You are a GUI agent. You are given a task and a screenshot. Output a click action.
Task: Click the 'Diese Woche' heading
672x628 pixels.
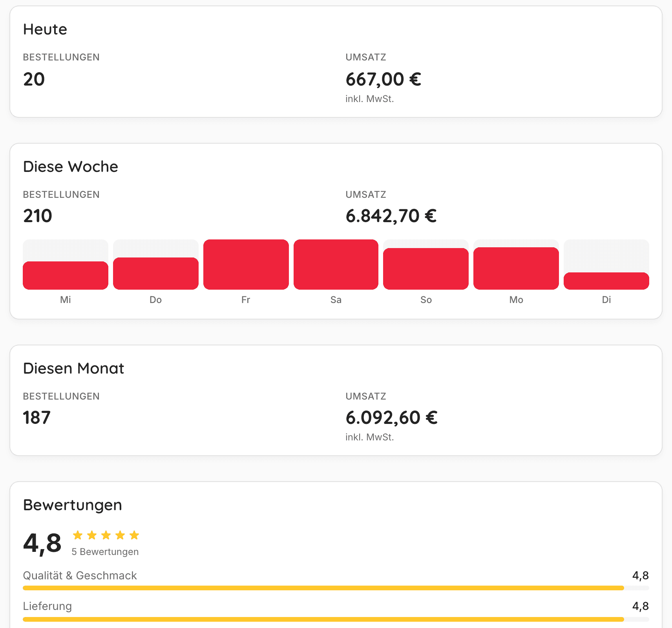(x=71, y=167)
